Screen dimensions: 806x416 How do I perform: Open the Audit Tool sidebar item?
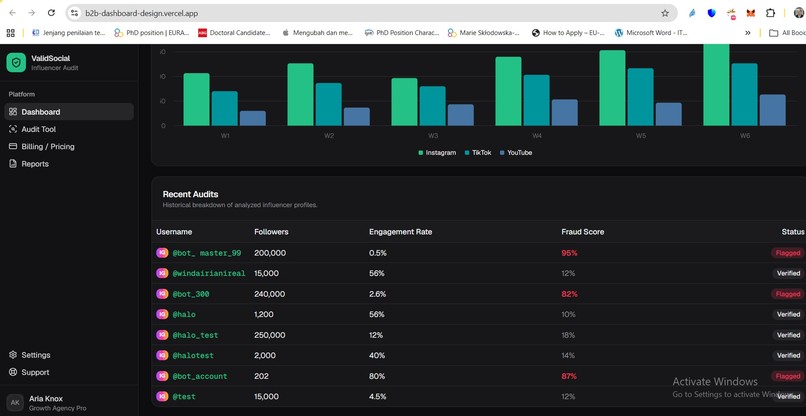[x=69, y=129]
